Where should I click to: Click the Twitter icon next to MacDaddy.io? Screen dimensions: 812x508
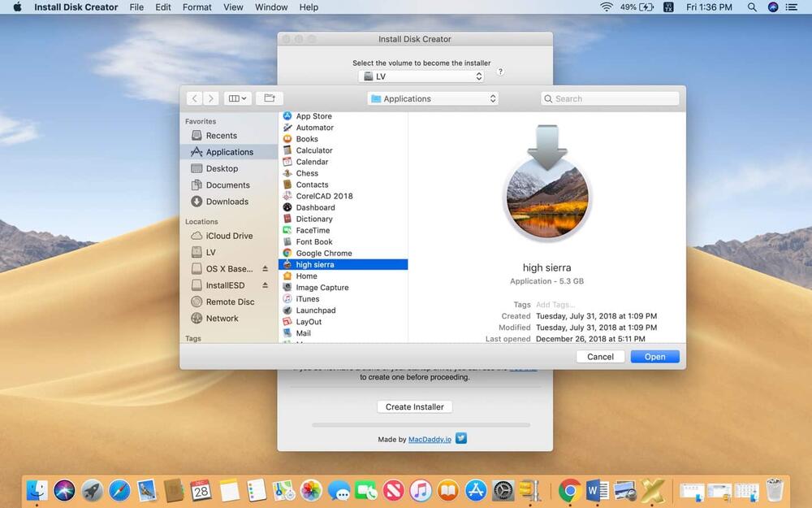tap(460, 438)
